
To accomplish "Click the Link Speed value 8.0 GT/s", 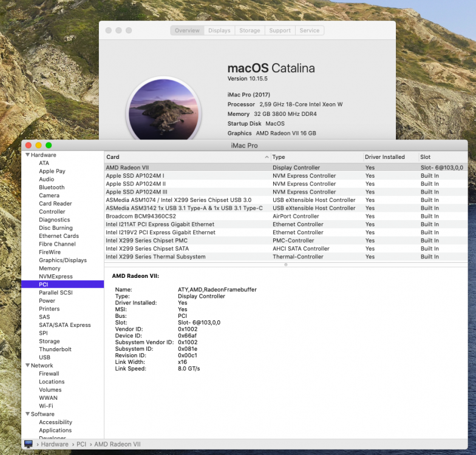I will click(189, 369).
